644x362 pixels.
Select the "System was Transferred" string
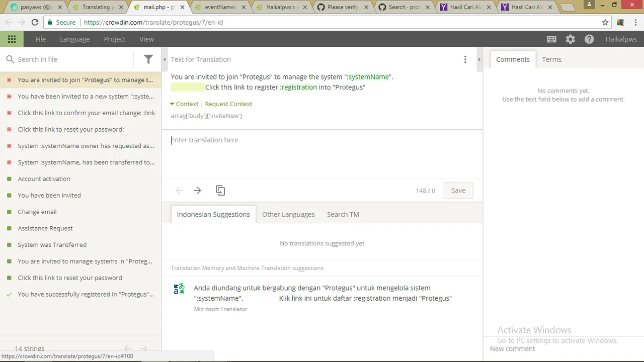(80, 245)
